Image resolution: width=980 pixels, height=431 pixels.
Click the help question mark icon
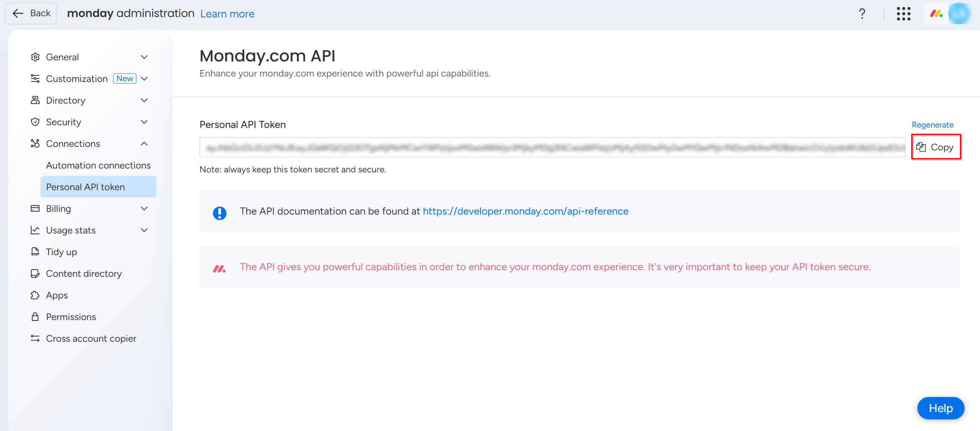(x=862, y=14)
